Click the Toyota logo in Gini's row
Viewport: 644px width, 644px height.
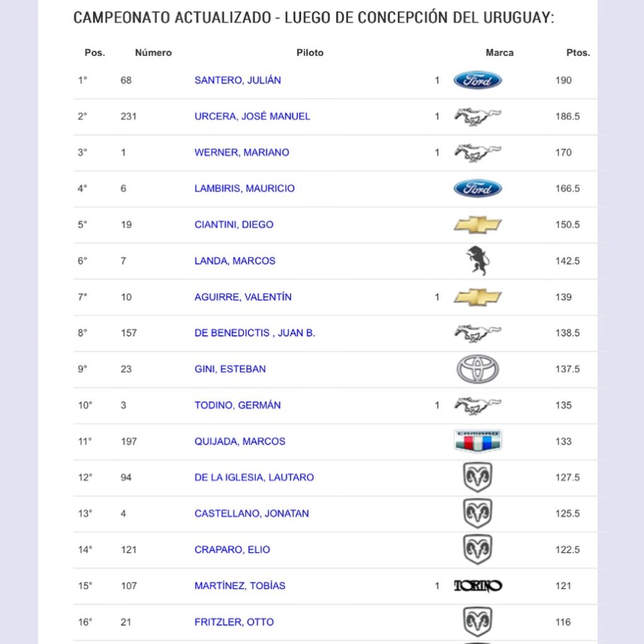coord(477,369)
